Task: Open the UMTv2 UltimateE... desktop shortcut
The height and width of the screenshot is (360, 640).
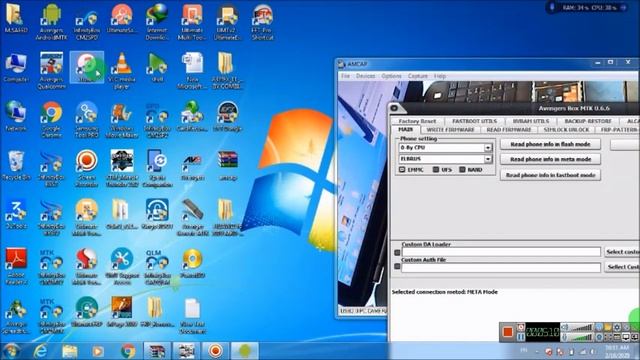Action: click(227, 22)
